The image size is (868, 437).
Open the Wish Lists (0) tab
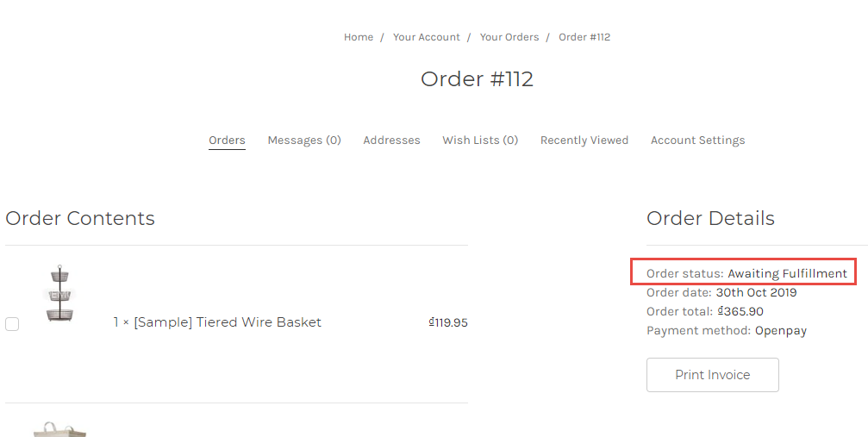[x=480, y=140]
